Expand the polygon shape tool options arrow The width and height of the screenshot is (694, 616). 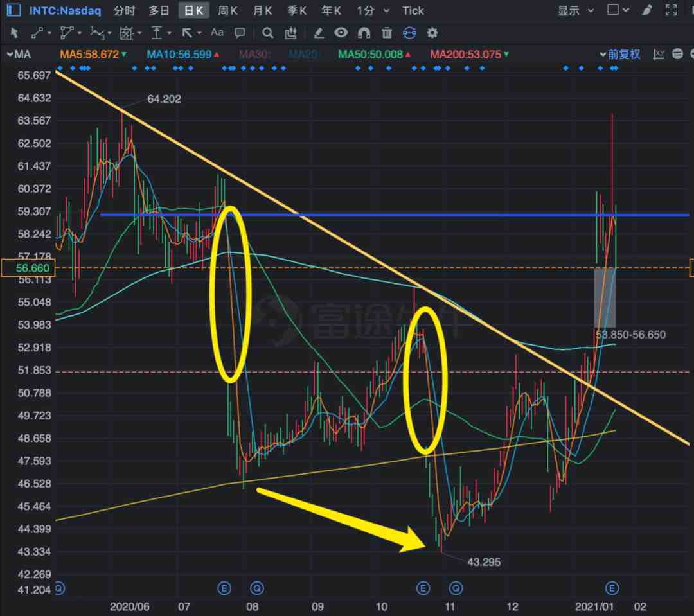(x=79, y=33)
